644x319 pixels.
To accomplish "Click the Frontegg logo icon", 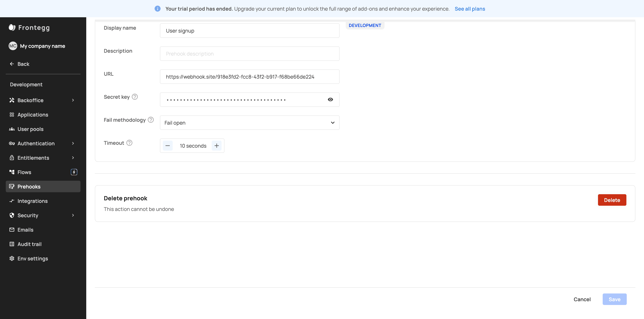I will [12, 27].
